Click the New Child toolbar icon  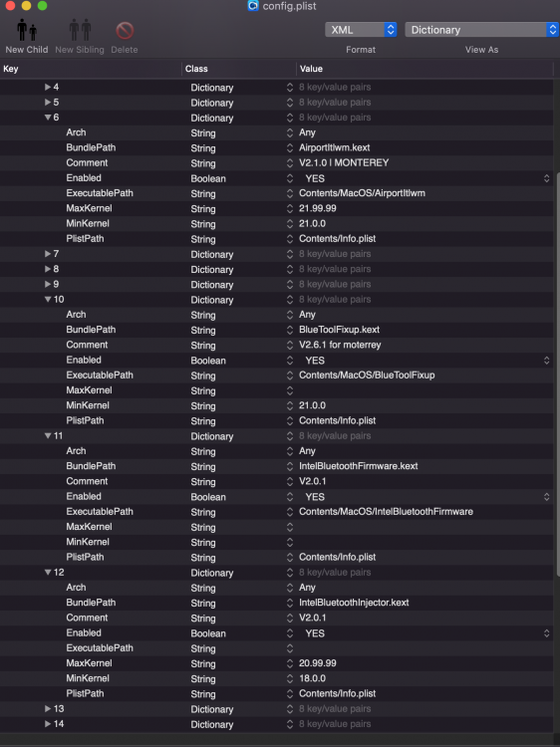click(27, 31)
